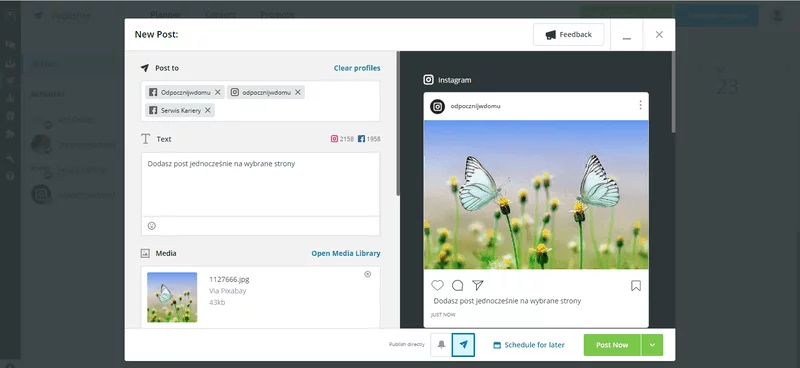
Task: Select the publish directly paper-plane option
Action: (x=463, y=345)
